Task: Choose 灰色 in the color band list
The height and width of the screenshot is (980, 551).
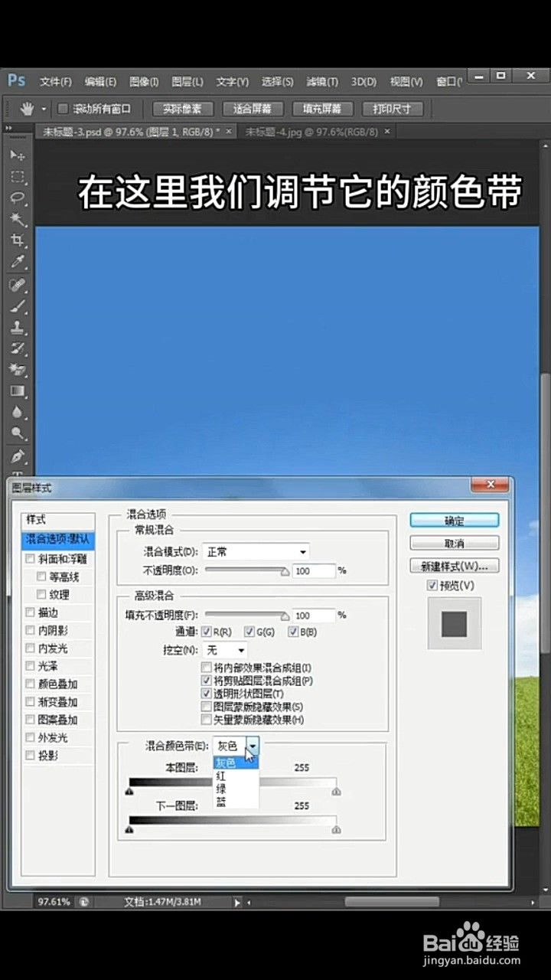Action: (x=236, y=763)
